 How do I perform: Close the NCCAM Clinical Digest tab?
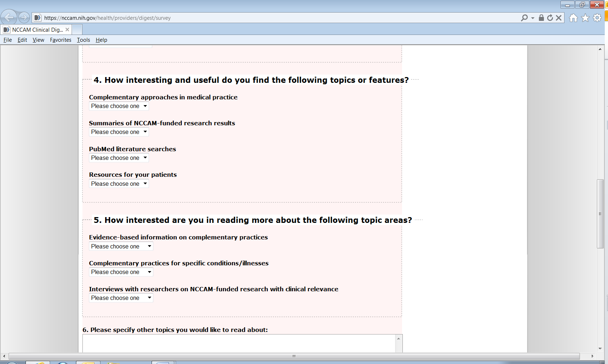click(67, 30)
